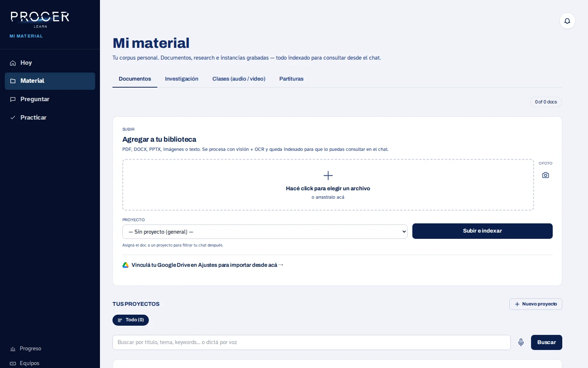Screen dimensions: 588x368
Task: Expand the Proyecto dropdown
Action: [265, 232]
